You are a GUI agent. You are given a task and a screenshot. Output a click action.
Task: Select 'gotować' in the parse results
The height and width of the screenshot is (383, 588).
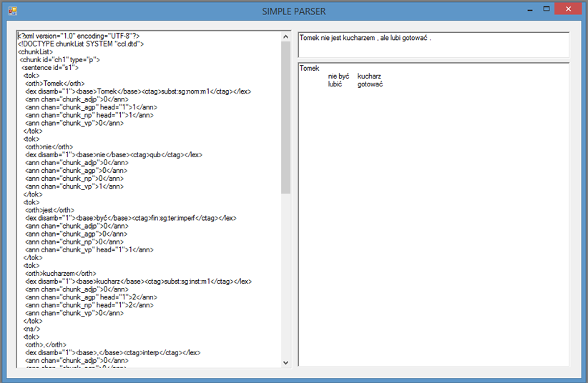(x=371, y=84)
